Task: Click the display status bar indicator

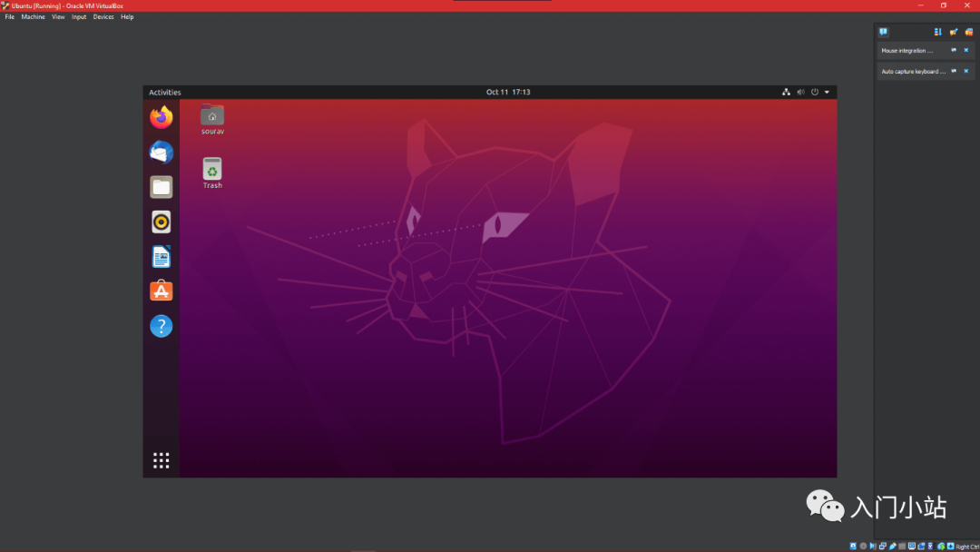Action: click(x=912, y=546)
